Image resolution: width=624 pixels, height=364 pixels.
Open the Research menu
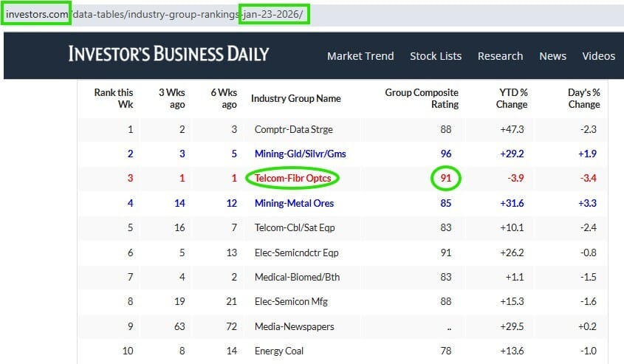[x=500, y=56]
